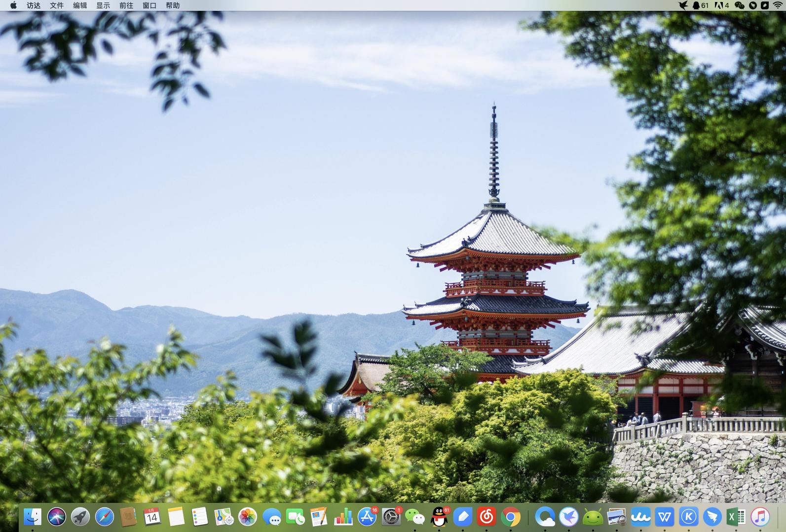Open FaceTime green video icon

(x=296, y=517)
